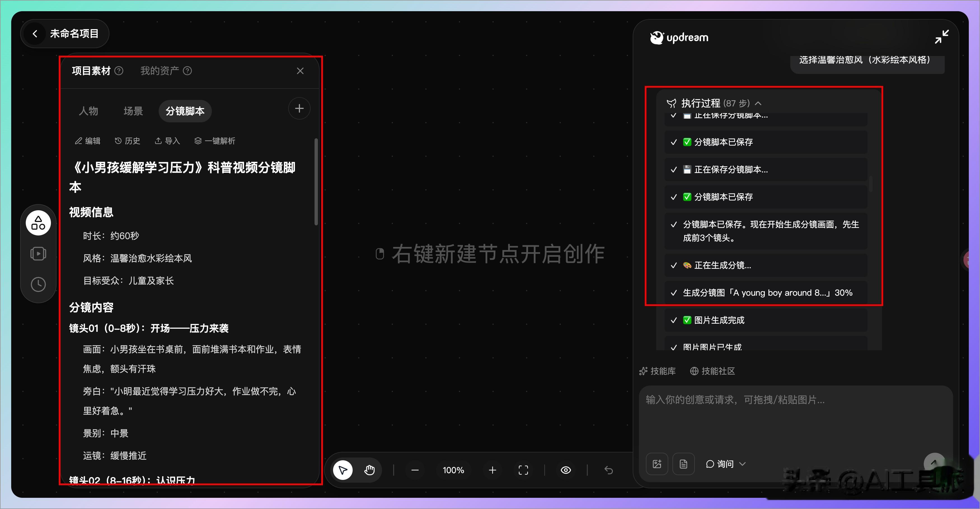Select the hand pan tool
The height and width of the screenshot is (509, 980).
pos(369,470)
